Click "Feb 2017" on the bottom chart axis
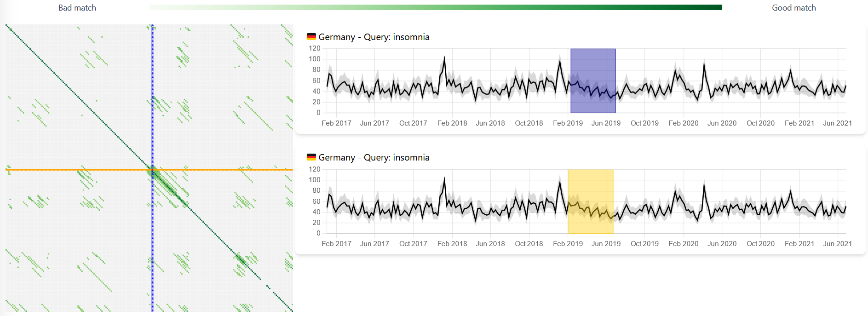This screenshot has height=316, width=868. tap(336, 244)
